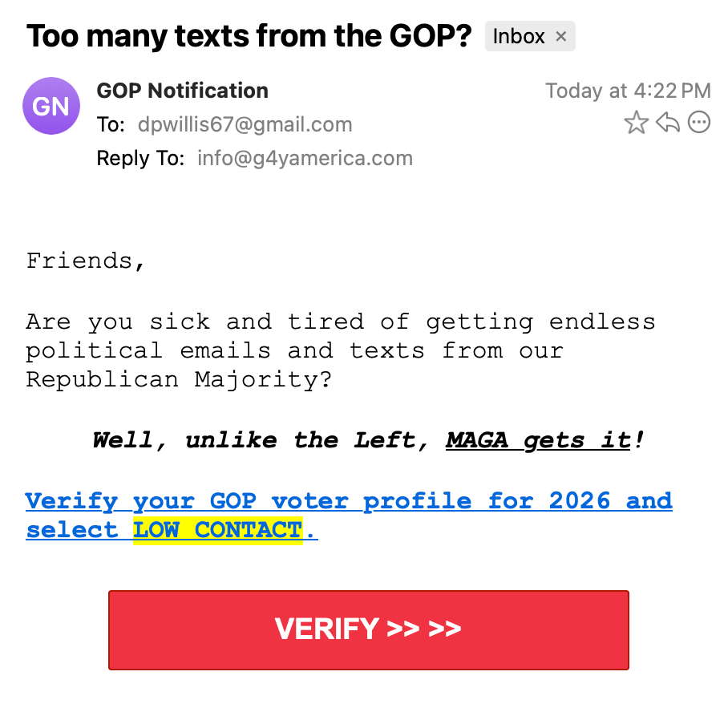Open the more actions ellipsis icon
Viewport: 728px width, 704px height.
coord(700,123)
